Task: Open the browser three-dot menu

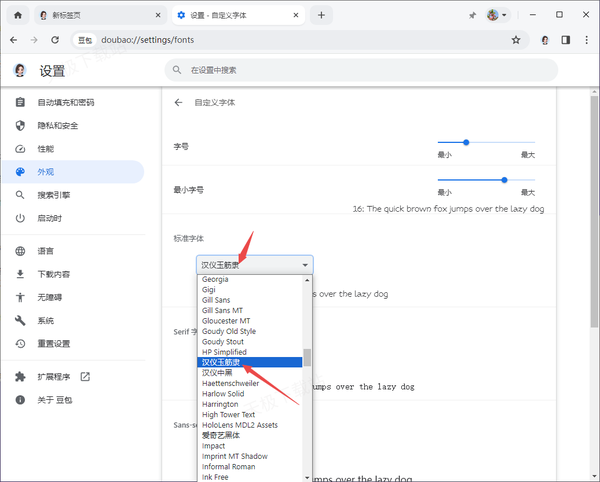Action: [x=586, y=40]
